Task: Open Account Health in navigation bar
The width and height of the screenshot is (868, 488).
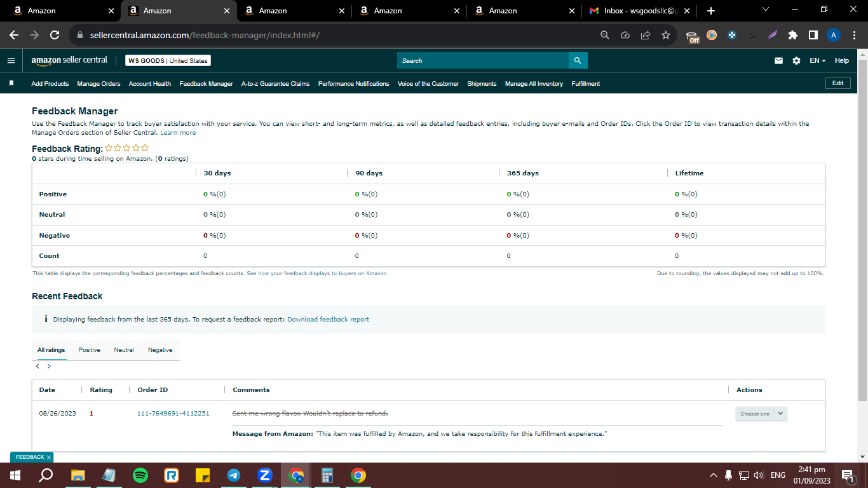Action: [x=150, y=84]
